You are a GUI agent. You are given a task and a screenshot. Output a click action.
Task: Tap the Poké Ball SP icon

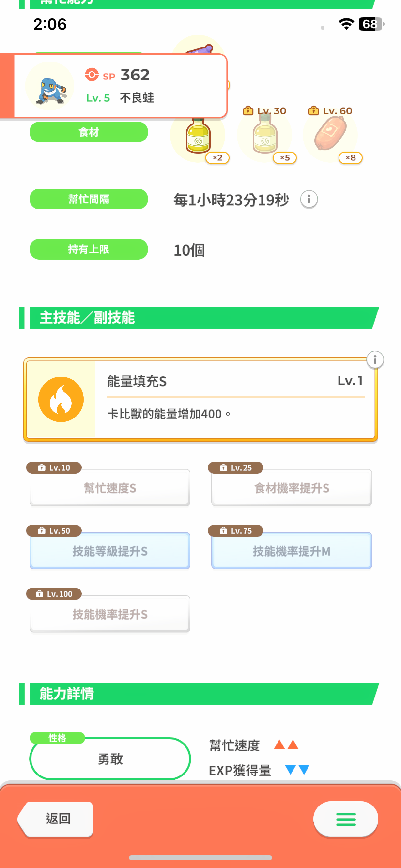pyautogui.click(x=92, y=75)
